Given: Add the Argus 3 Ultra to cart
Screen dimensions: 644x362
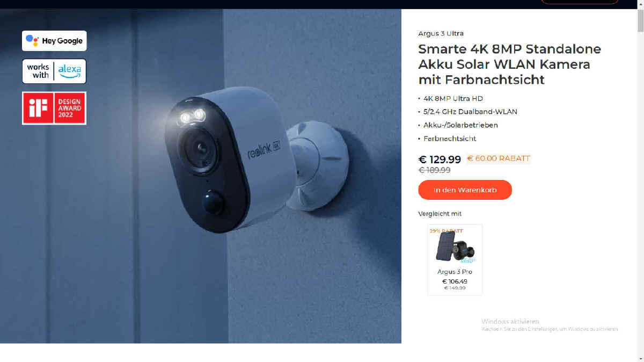Looking at the screenshot, I should (x=465, y=190).
